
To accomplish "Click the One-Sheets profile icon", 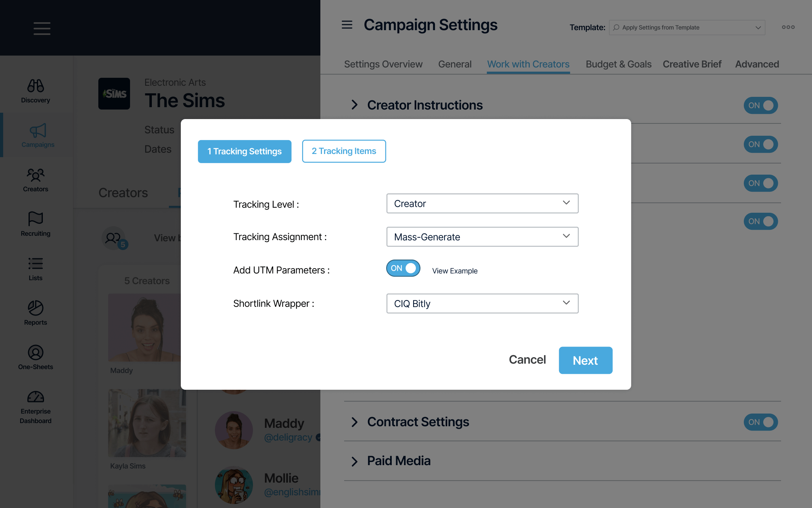I will point(36,352).
